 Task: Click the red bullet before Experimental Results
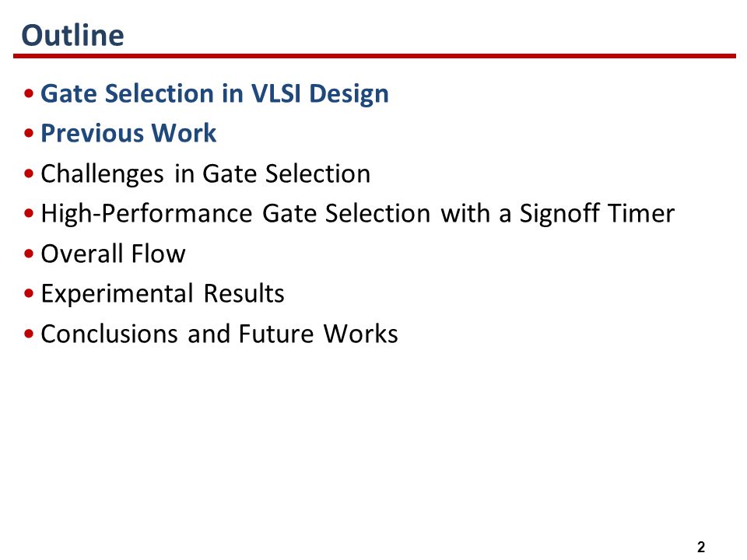pyautogui.click(x=29, y=293)
